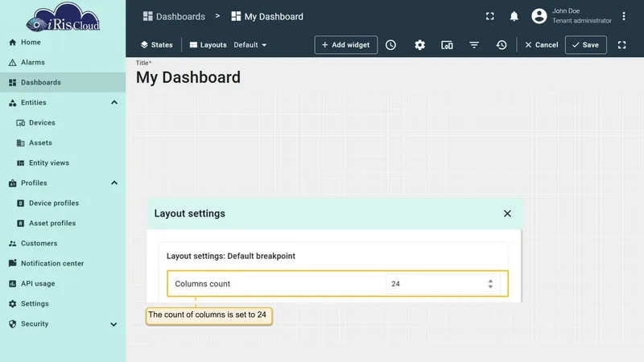Open the Default state dropdown

click(250, 45)
